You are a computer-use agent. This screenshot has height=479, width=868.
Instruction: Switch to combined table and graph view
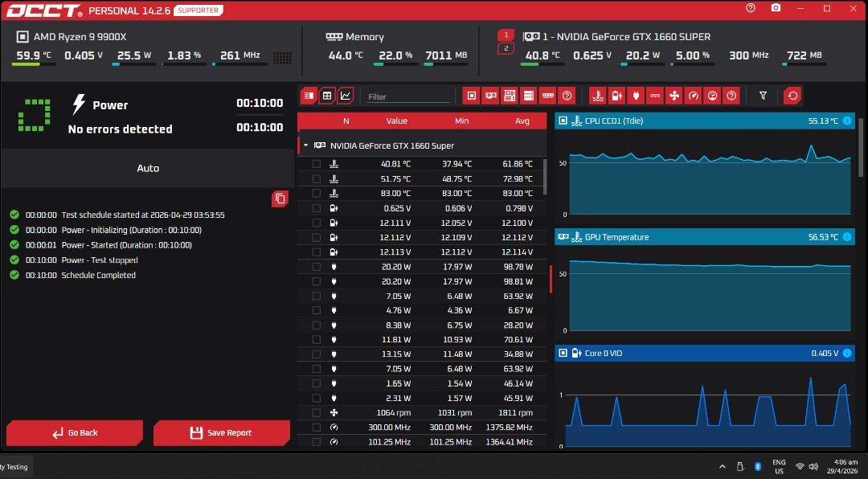pyautogui.click(x=309, y=96)
